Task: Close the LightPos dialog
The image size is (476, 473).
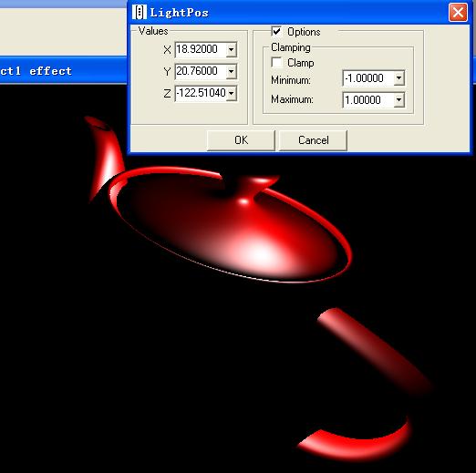Action: [x=458, y=13]
